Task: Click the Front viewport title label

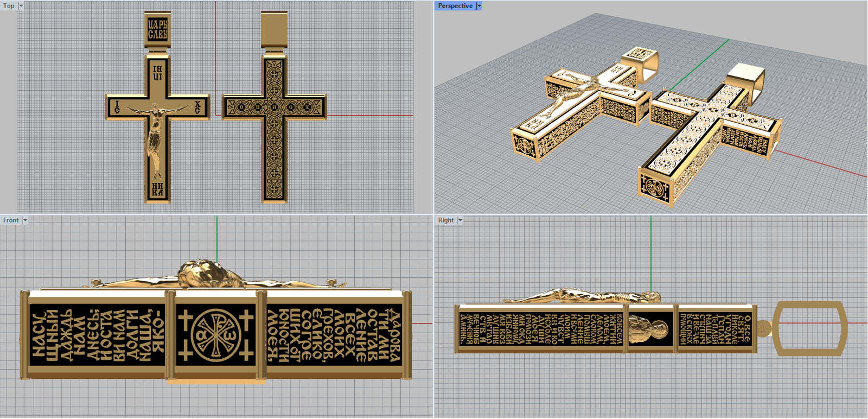Action: click(10, 220)
